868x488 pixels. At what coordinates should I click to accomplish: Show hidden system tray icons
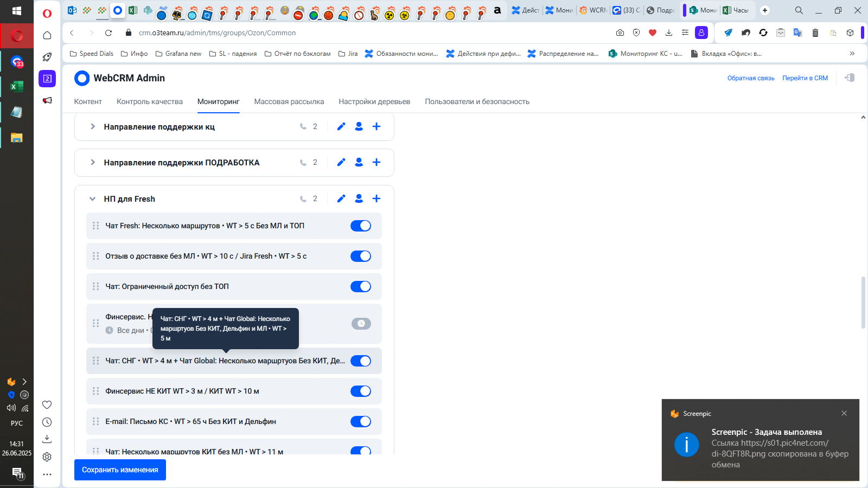[x=24, y=382]
